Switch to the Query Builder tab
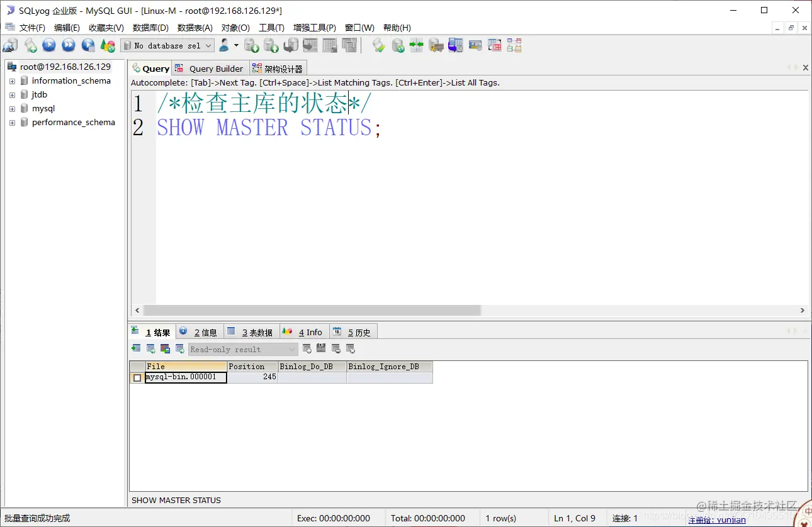Image resolution: width=812 pixels, height=527 pixels. [210, 69]
